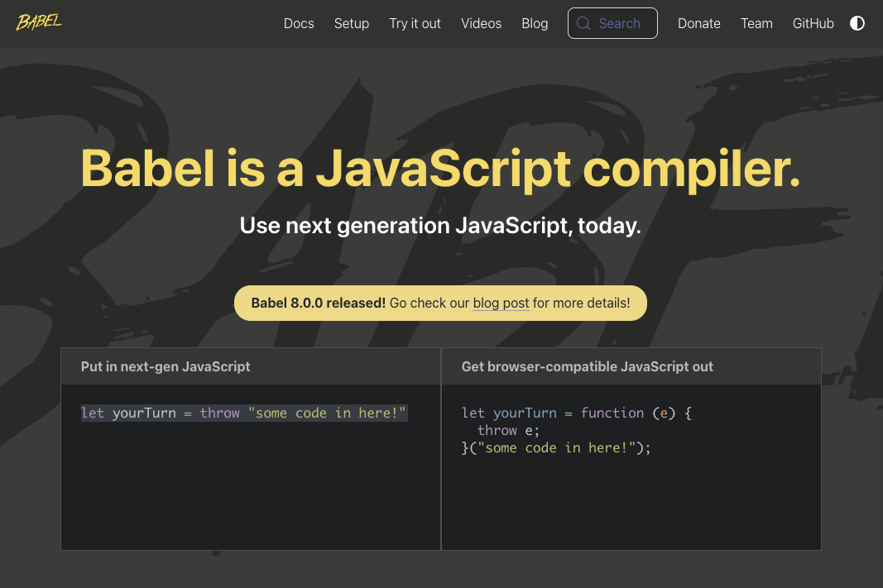Click the "Put in next-gen JavaScript" header
Viewport: 883px width, 588px height.
click(166, 367)
